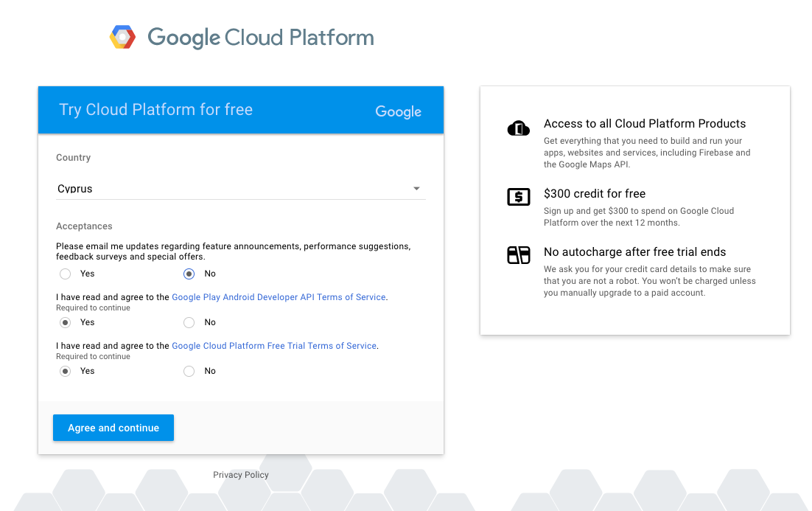Viewport: 812px width, 511px height.
Task: Open Google Cloud Platform Free Trial Terms link
Action: 274,346
